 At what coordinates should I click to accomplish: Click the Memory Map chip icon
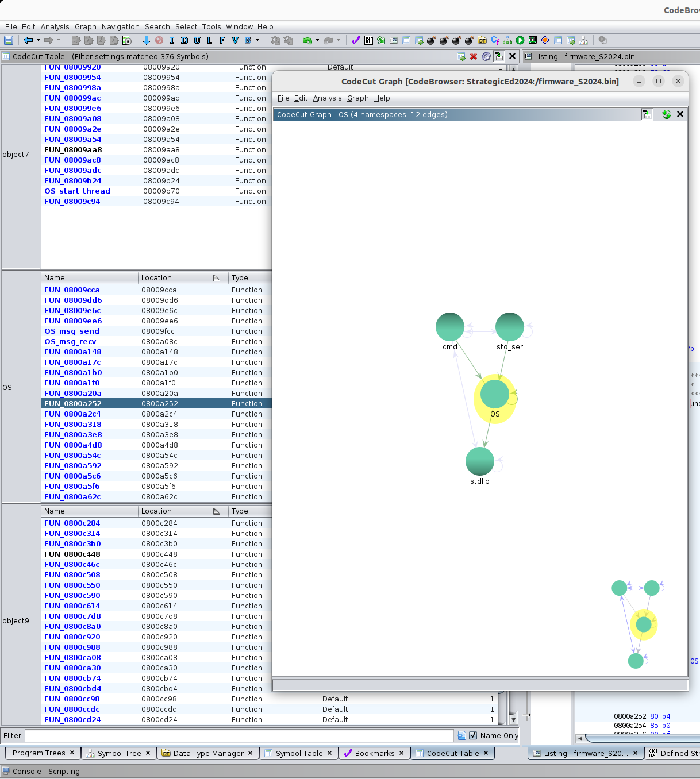[533, 40]
